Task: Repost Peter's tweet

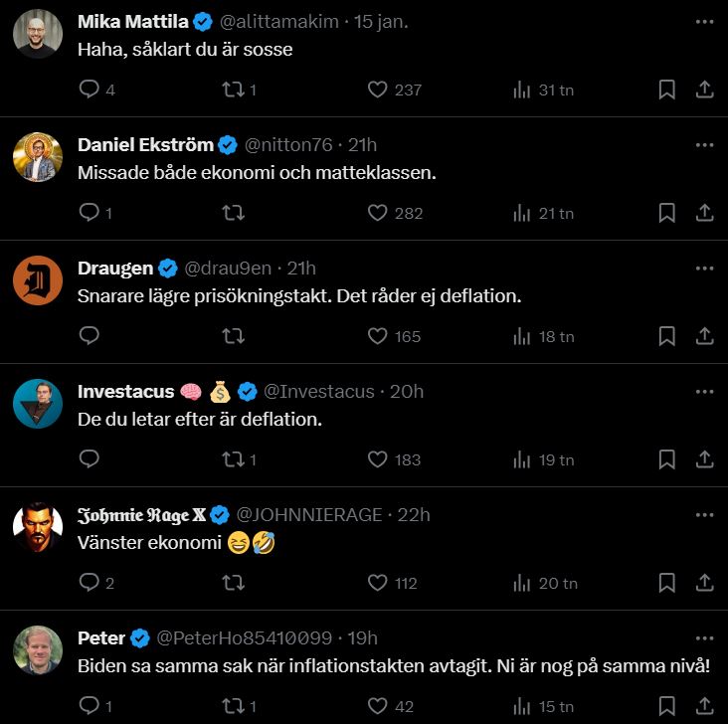Action: [233, 706]
